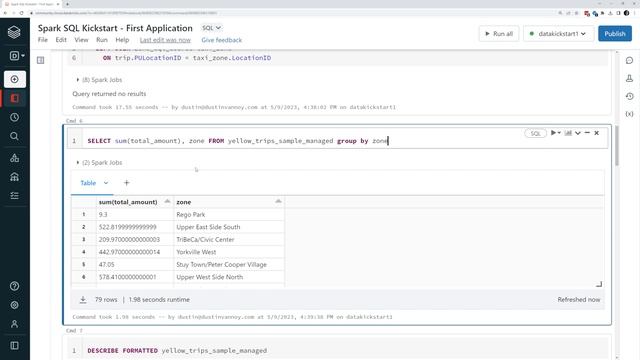Open the user account icon in the sidebar
The width and height of the screenshot is (640, 360).
tap(15, 324)
